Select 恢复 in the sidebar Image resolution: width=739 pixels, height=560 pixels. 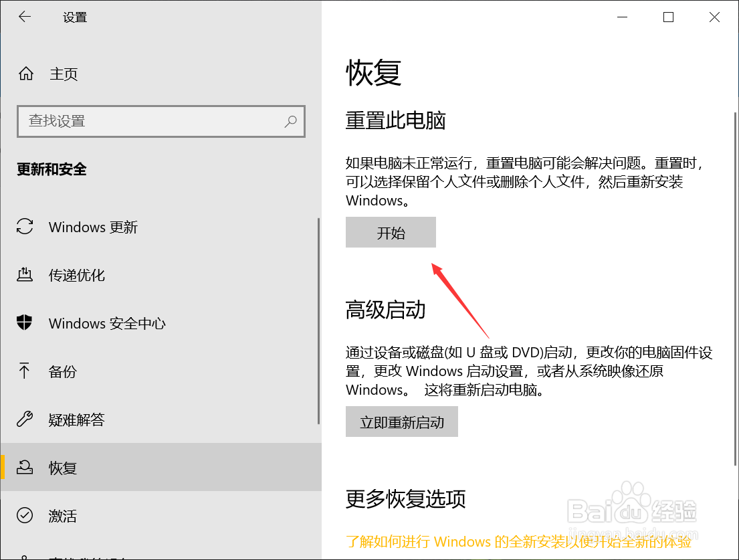click(161, 467)
